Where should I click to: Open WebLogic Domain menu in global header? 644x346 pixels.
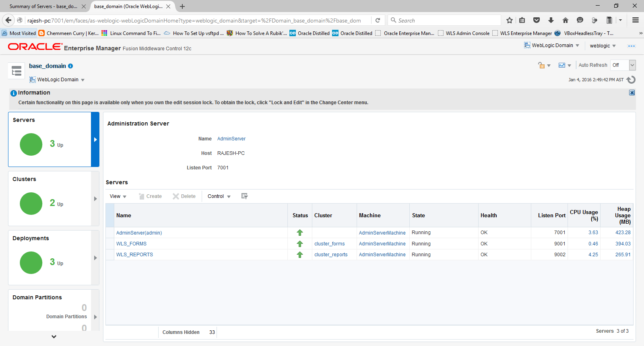click(551, 45)
